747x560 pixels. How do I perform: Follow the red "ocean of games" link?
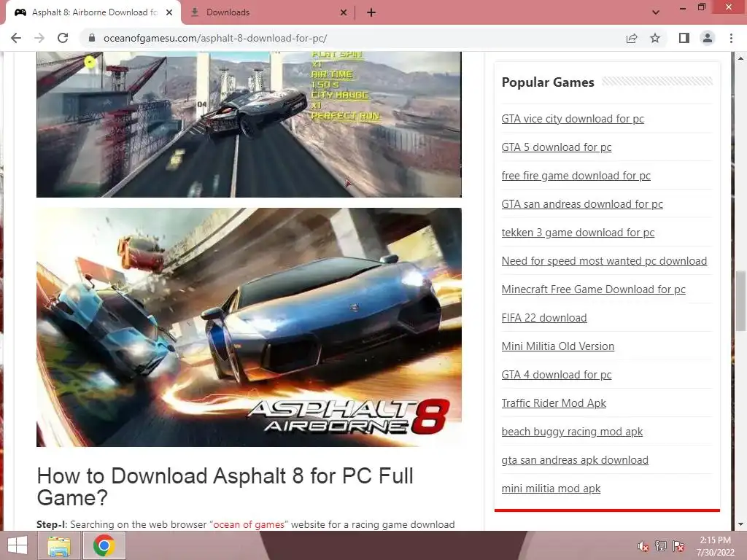tap(249, 524)
